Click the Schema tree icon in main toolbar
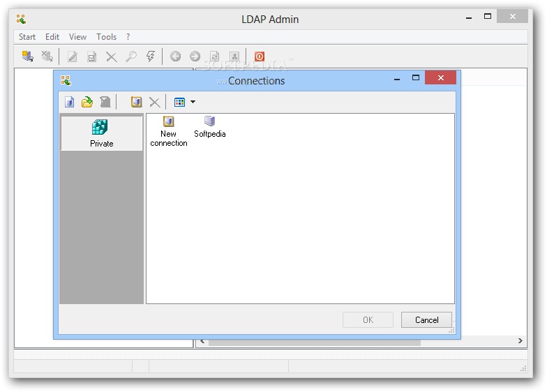Viewport: 547px width, 392px height. click(234, 56)
